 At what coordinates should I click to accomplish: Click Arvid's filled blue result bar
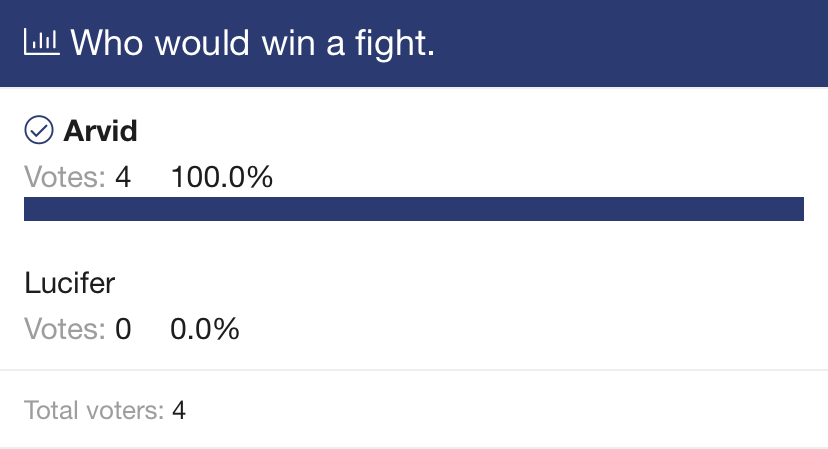pyautogui.click(x=414, y=209)
